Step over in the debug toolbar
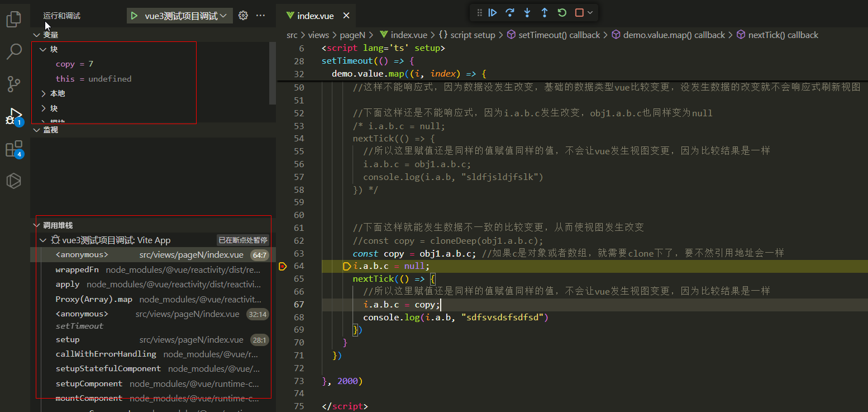Image resolution: width=868 pixels, height=412 pixels. click(510, 12)
